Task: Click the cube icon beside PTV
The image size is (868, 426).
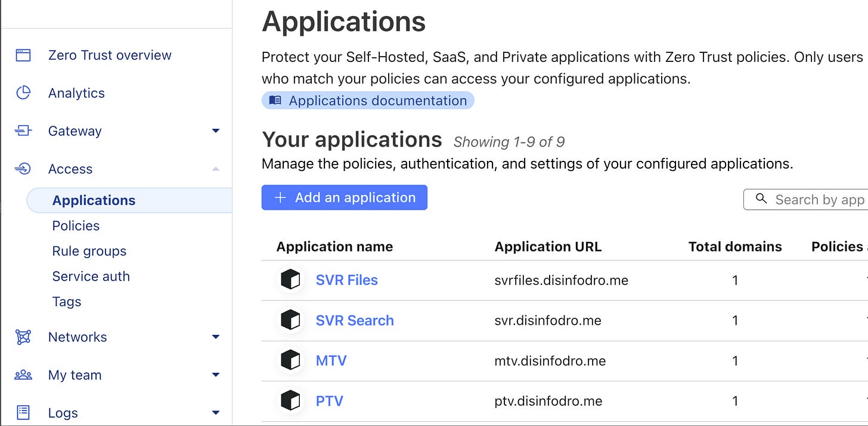Action: click(290, 401)
